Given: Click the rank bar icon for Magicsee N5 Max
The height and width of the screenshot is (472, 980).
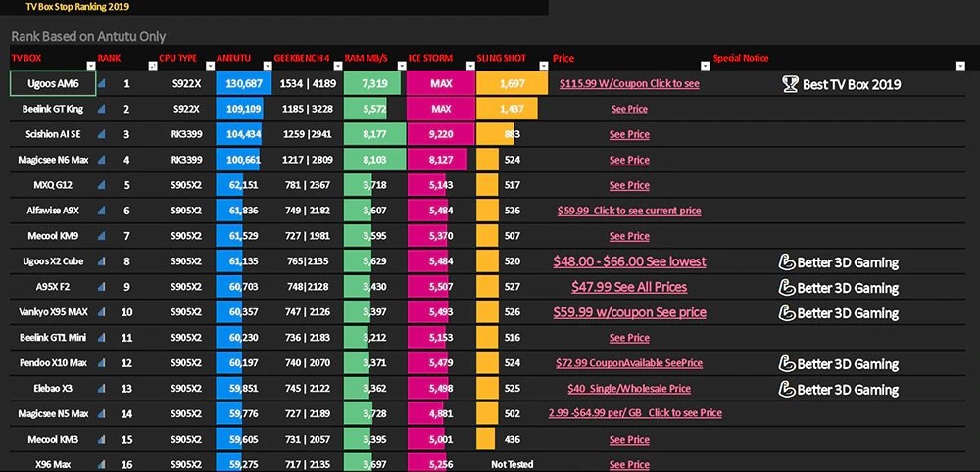Looking at the screenshot, I should pos(102,414).
